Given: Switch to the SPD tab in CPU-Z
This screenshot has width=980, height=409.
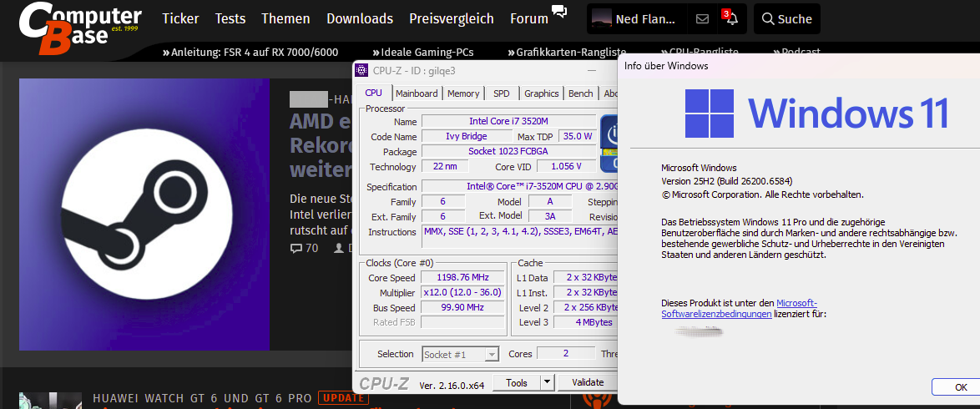Looking at the screenshot, I should [x=501, y=93].
